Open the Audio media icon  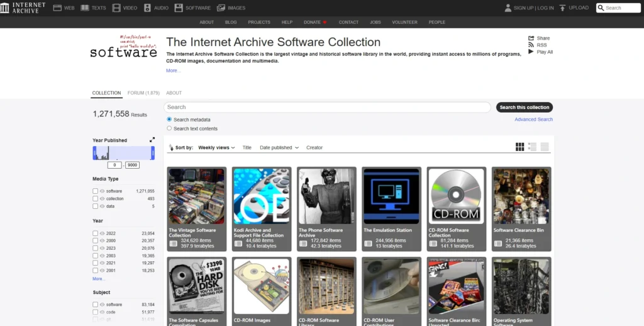[x=147, y=8]
